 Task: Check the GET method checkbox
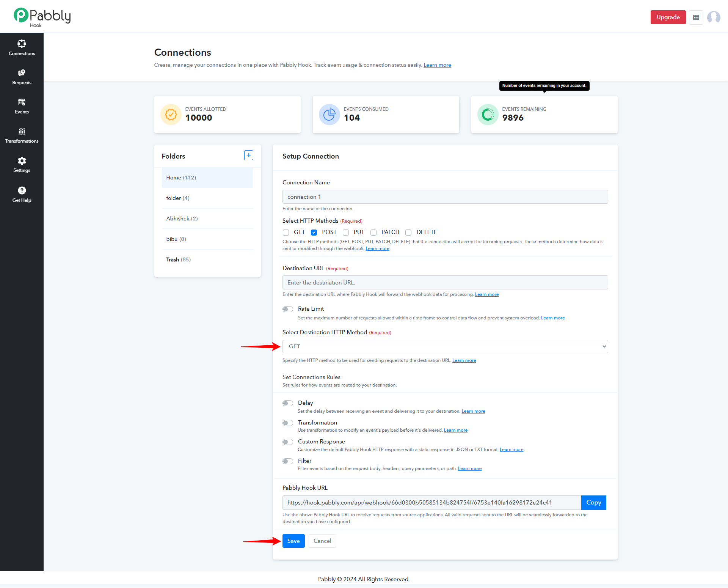pos(286,233)
